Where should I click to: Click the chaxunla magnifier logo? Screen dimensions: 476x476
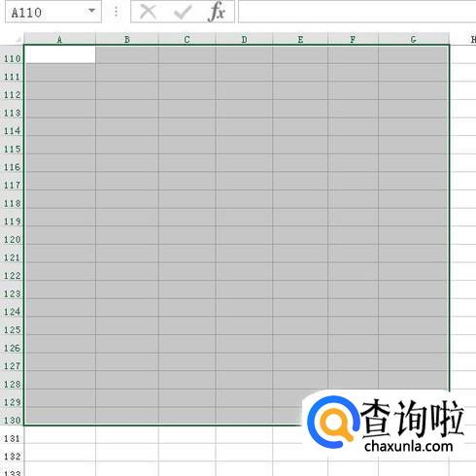pyautogui.click(x=333, y=422)
